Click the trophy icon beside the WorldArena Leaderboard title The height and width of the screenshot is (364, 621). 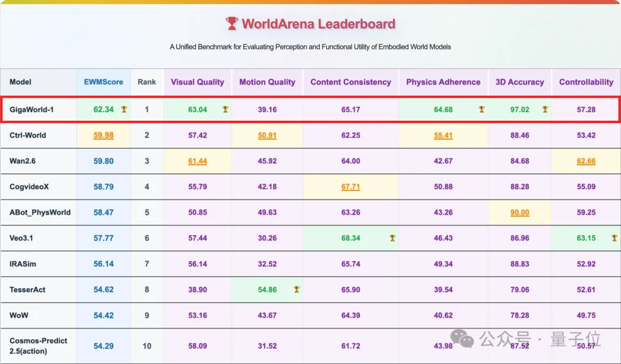tap(232, 24)
